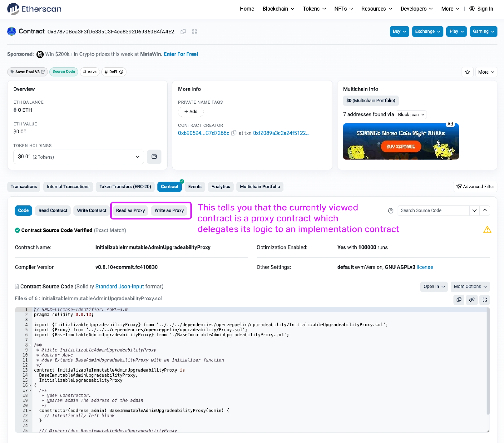This screenshot has height=443, width=504.
Task: Star this address for the watch list
Action: pos(467,72)
